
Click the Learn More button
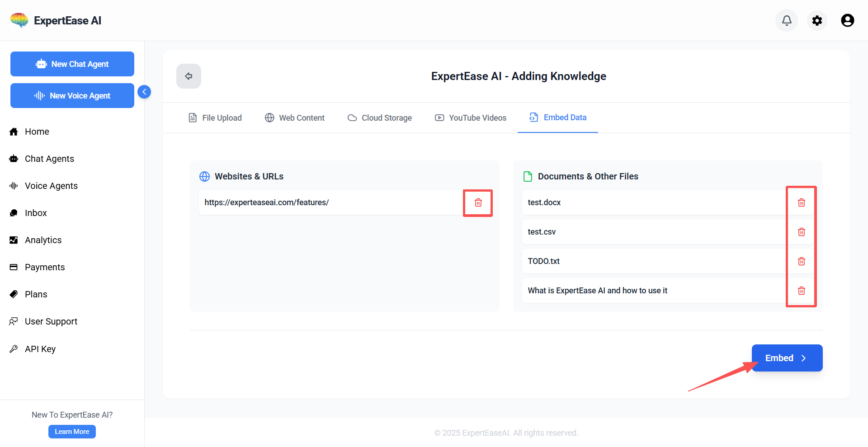72,432
